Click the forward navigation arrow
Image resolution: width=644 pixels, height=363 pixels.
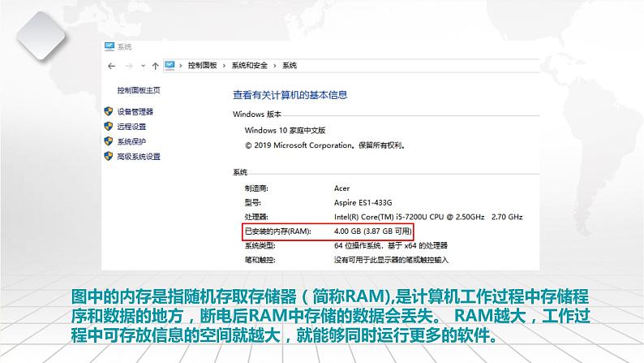tap(129, 66)
